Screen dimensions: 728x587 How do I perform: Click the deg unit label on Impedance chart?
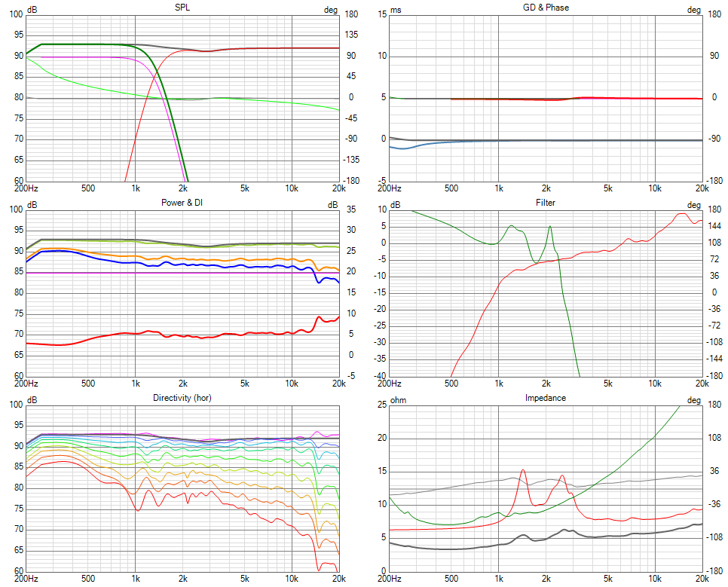click(x=694, y=400)
